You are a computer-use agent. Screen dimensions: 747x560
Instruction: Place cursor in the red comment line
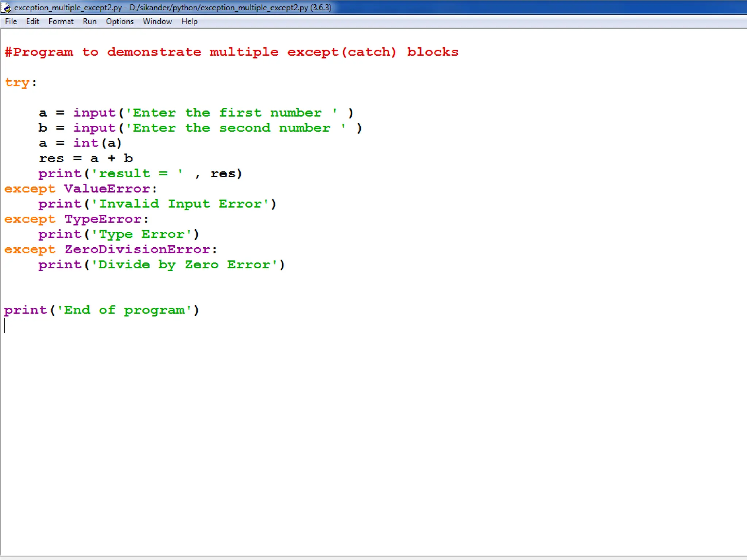coord(231,52)
